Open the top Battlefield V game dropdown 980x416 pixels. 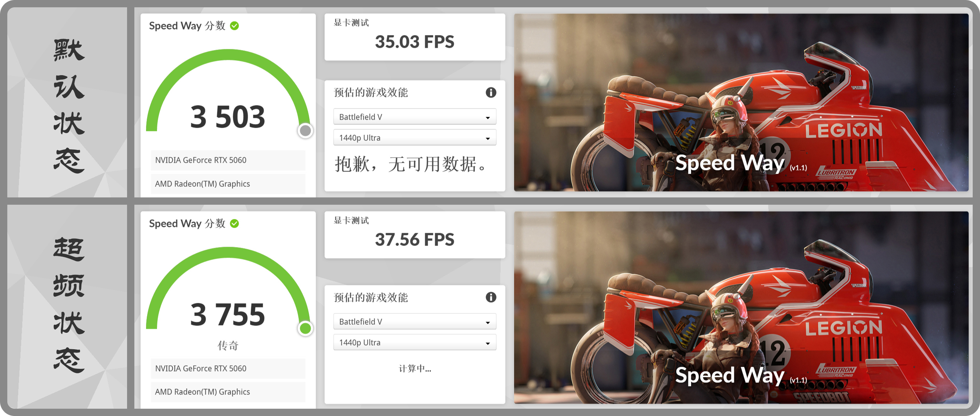[415, 117]
